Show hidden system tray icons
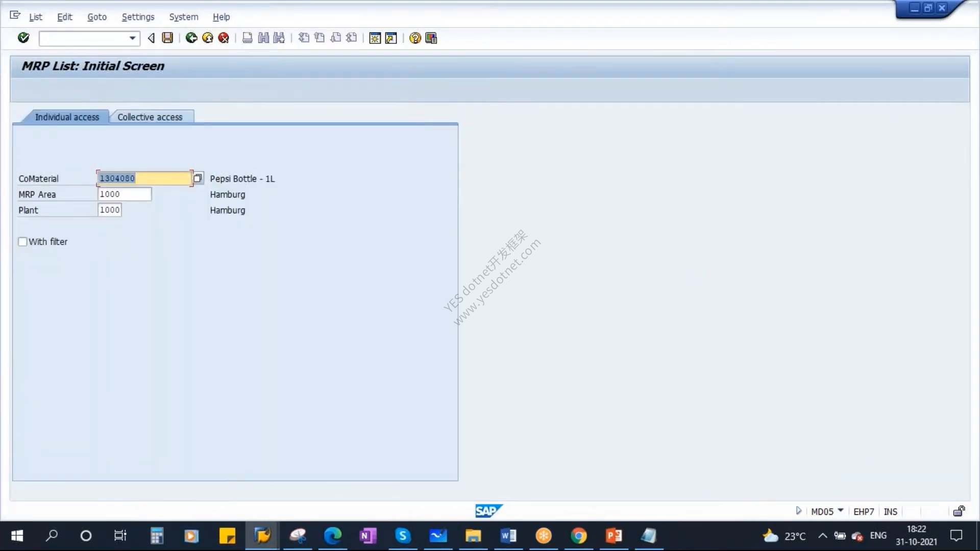Screen dimensions: 980x551 click(x=823, y=536)
